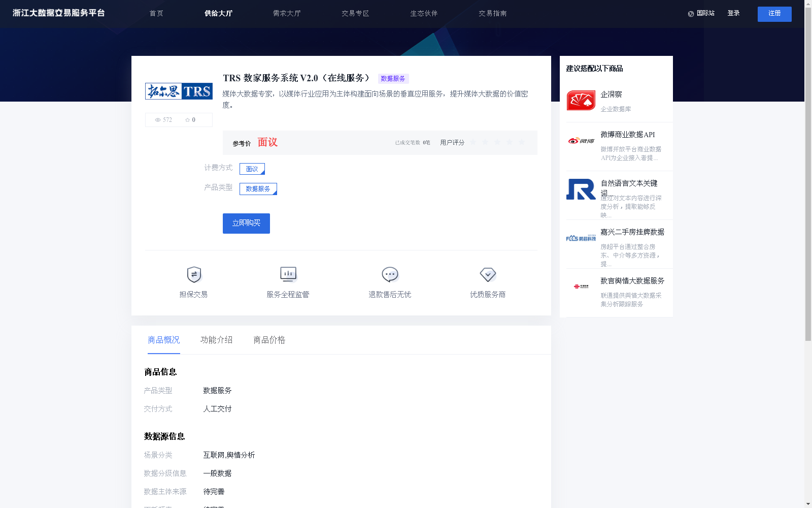The width and height of the screenshot is (812, 508).
Task: Click the 退款售后无忧 chat bubble icon
Action: 390,274
